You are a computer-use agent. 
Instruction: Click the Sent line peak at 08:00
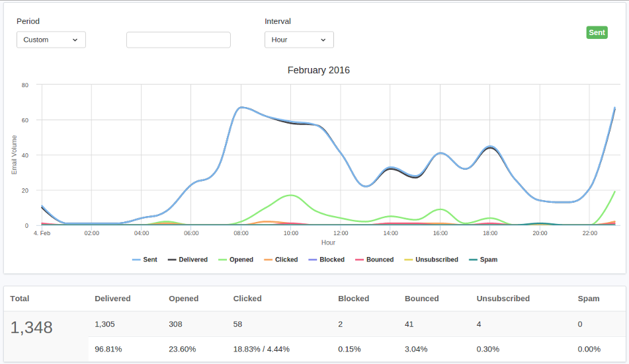(241, 108)
